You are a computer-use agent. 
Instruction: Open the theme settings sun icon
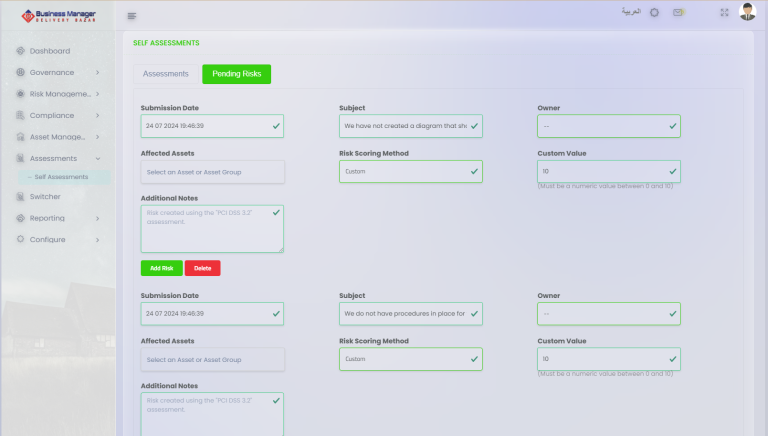click(654, 13)
